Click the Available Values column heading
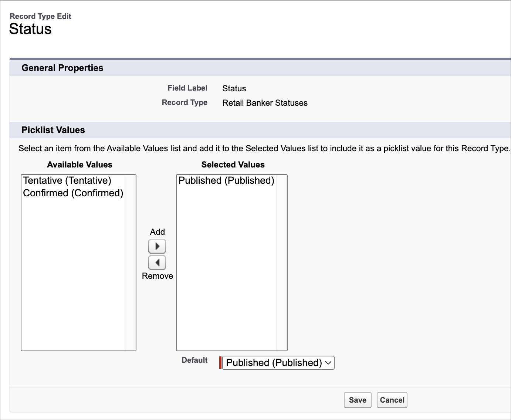Screen dimensions: 511x420 (x=80, y=165)
